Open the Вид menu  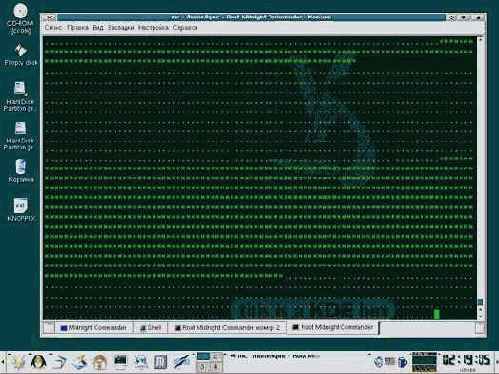pyautogui.click(x=98, y=28)
